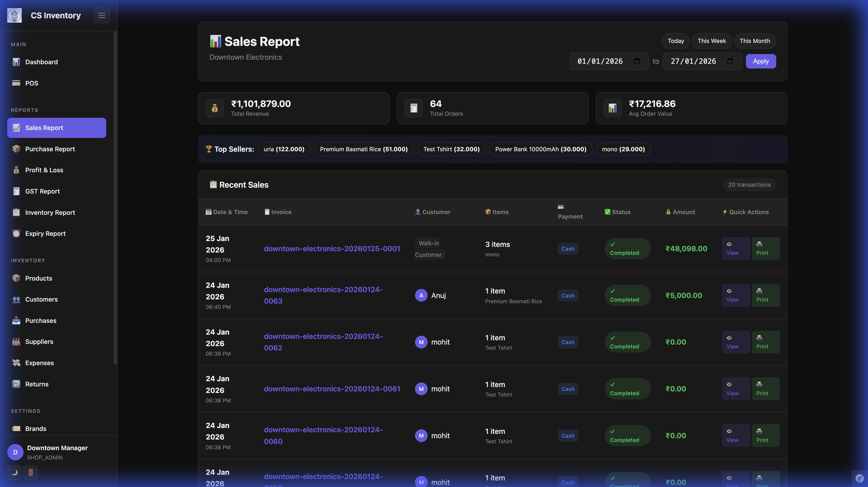Open invoice downtown-electronics-20260125-0001
The height and width of the screenshot is (487, 868).
click(x=332, y=249)
